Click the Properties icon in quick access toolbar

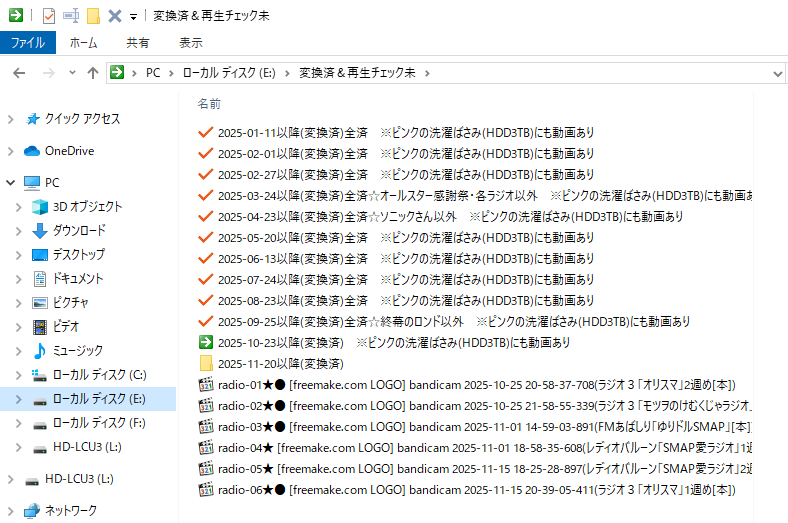[49, 15]
